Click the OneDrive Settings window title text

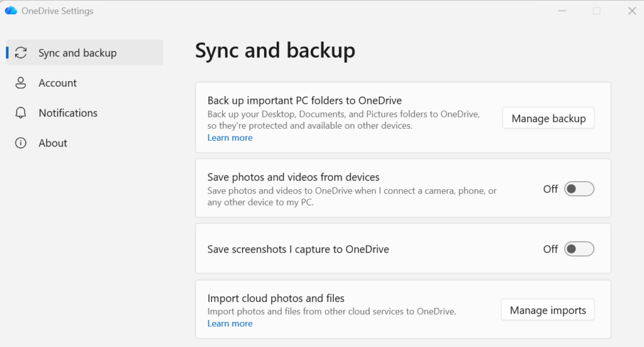click(x=57, y=11)
